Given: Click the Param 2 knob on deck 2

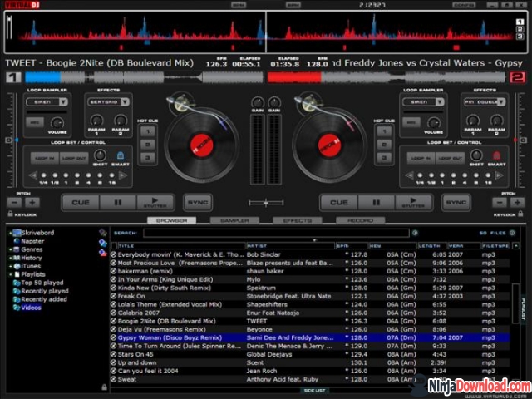Looking at the screenshot, I should [497, 121].
